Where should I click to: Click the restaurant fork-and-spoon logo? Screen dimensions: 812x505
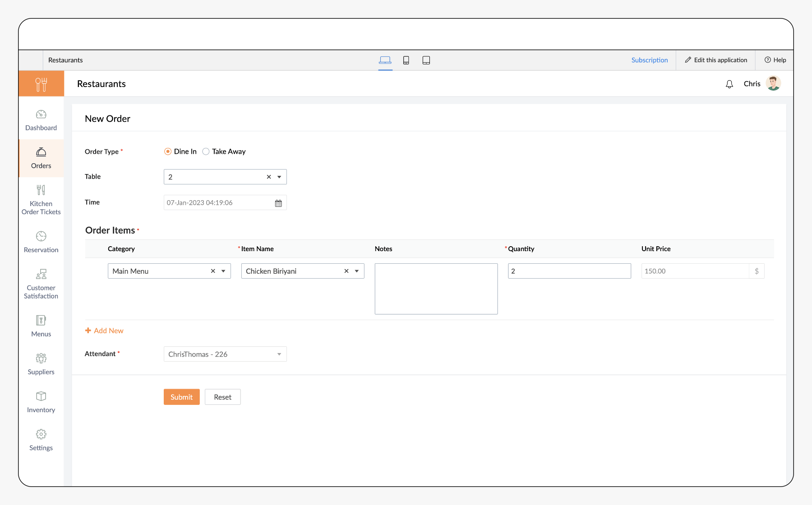point(41,84)
